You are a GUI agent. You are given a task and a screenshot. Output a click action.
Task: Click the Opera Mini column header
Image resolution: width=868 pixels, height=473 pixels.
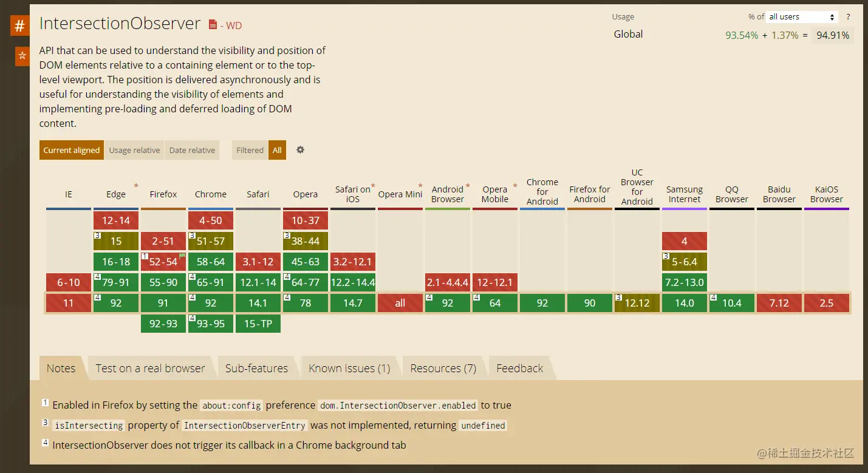click(x=400, y=194)
